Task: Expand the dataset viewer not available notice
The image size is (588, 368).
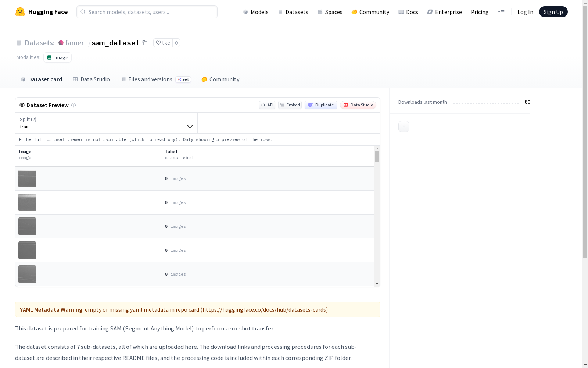Action: pos(146,139)
